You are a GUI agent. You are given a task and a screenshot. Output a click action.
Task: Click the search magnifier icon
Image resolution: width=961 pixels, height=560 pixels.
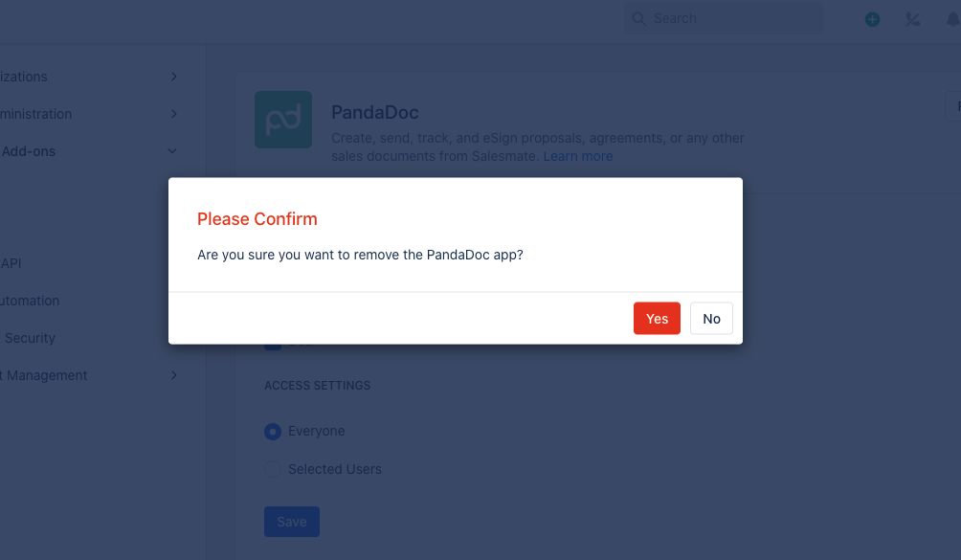pyautogui.click(x=639, y=19)
